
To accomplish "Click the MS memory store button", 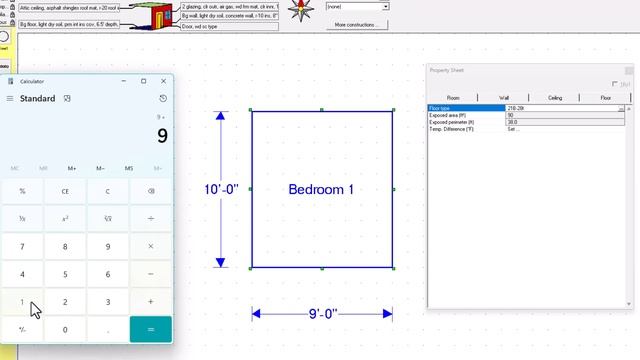I will tap(129, 168).
